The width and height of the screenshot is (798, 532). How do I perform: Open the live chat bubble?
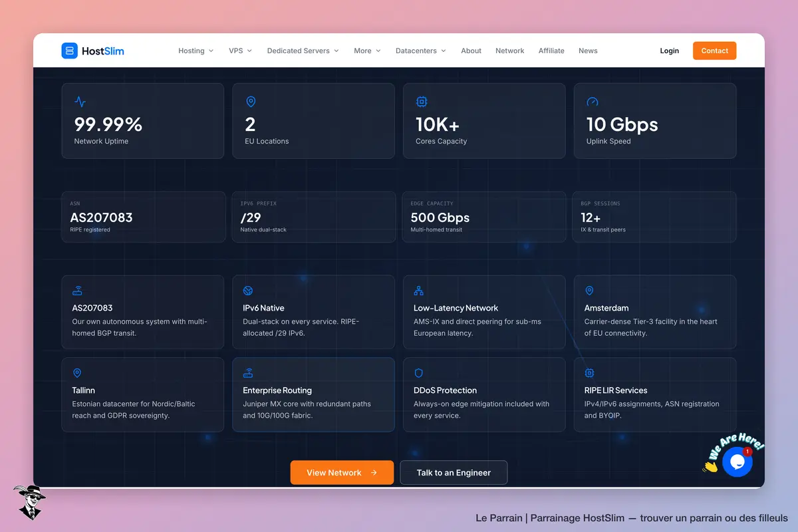point(737,462)
